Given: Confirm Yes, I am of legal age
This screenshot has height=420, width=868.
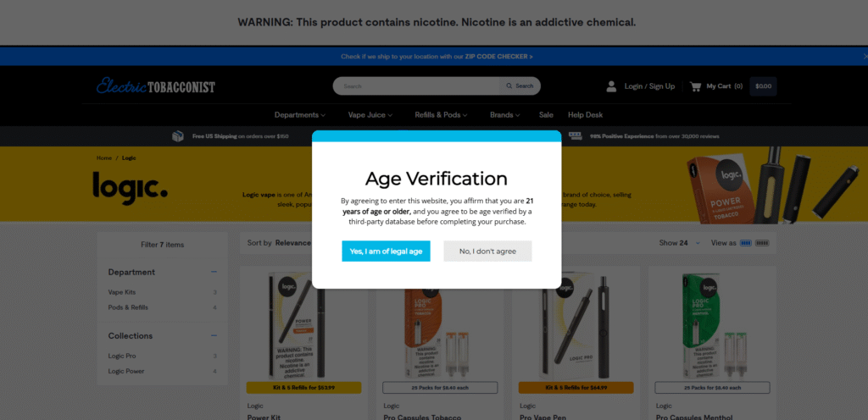Looking at the screenshot, I should [386, 251].
